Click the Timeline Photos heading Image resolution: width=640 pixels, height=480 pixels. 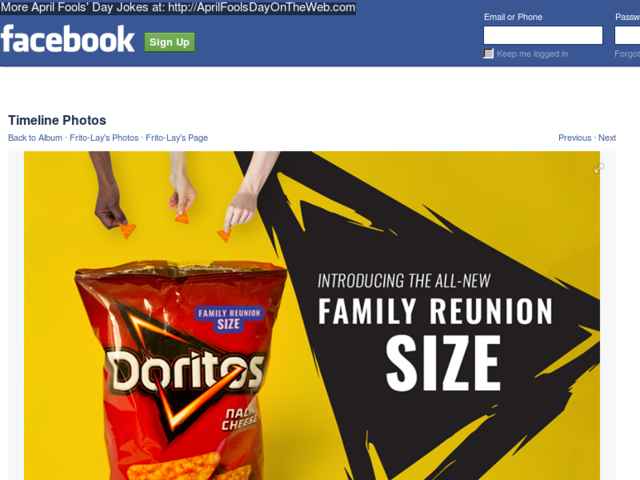coord(57,120)
